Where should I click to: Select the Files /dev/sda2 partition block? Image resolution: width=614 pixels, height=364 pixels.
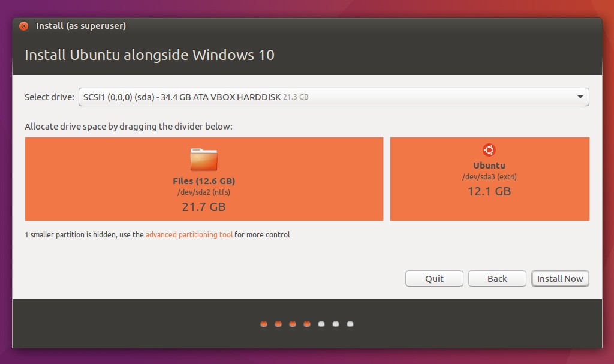tap(204, 179)
